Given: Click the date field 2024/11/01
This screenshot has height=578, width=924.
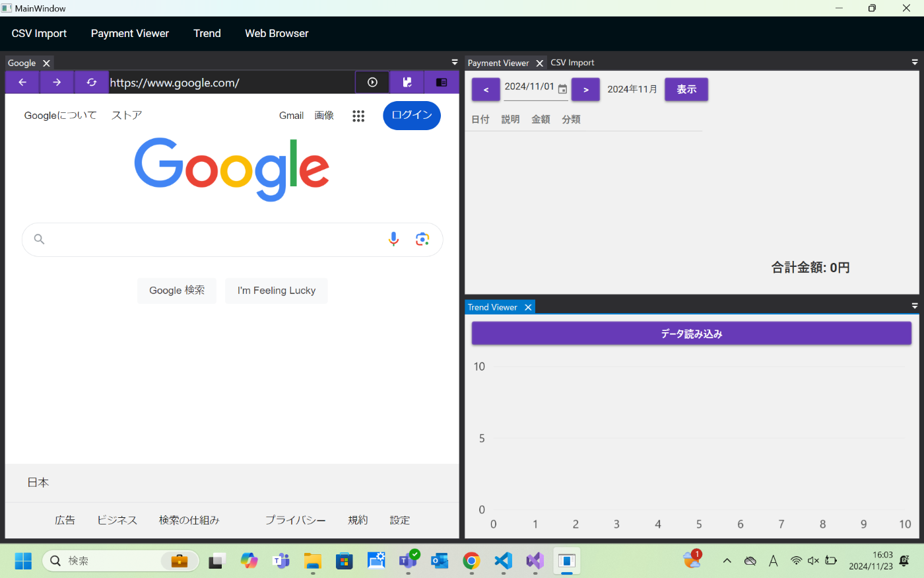Looking at the screenshot, I should click(x=529, y=87).
